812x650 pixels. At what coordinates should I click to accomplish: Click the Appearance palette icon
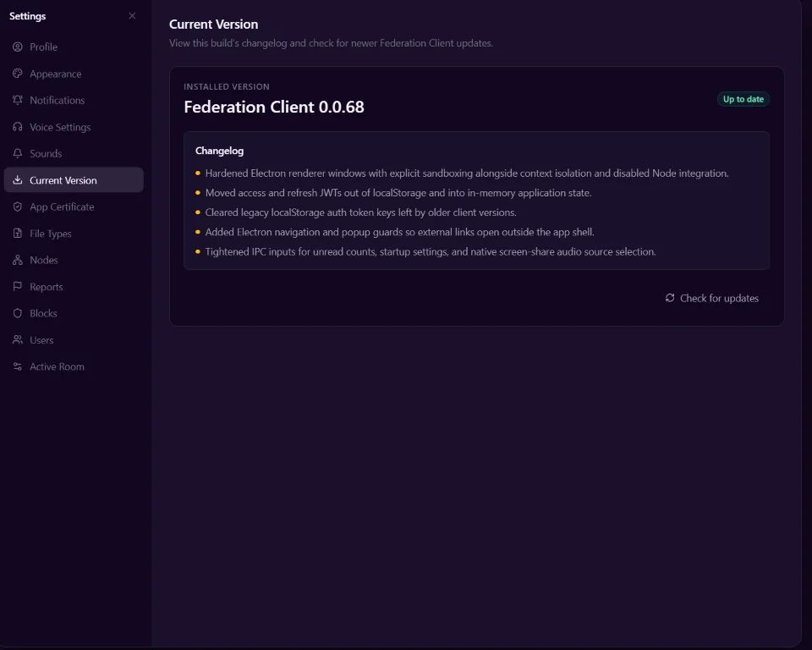coord(18,74)
